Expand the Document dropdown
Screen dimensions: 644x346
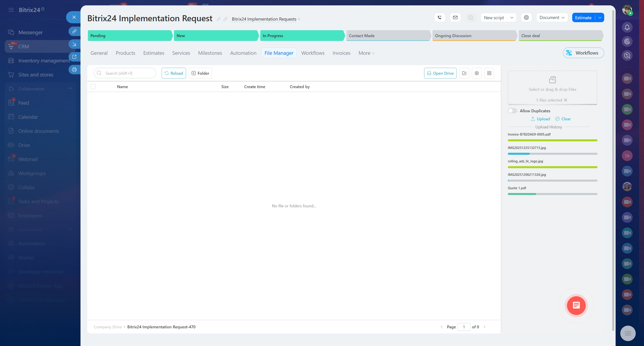point(552,17)
